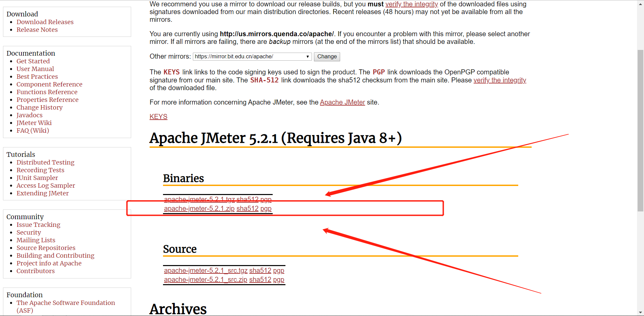The image size is (644, 316).
Task: View Change History page
Action: click(x=39, y=107)
